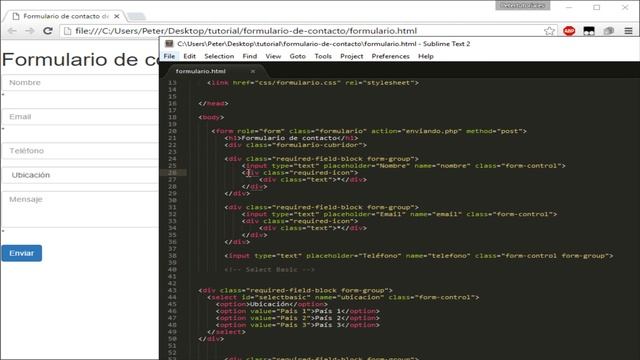Click line number 26 in the gutter

coord(172,173)
